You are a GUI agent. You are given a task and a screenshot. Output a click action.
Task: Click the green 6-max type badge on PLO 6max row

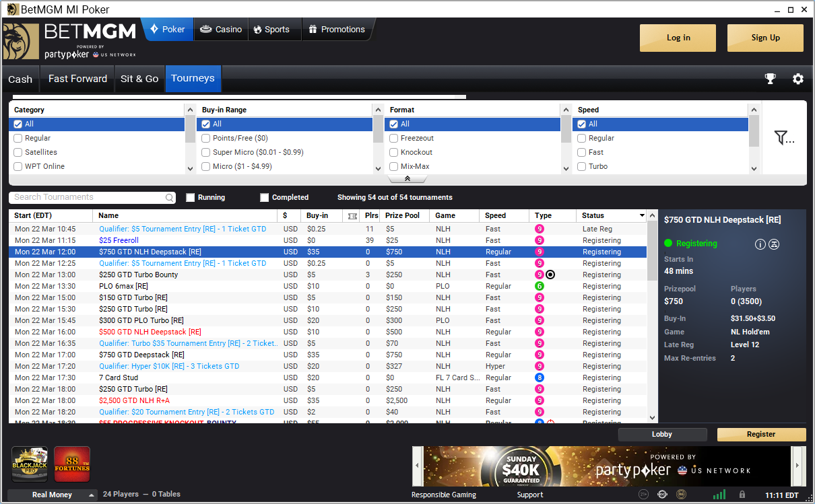tap(540, 286)
